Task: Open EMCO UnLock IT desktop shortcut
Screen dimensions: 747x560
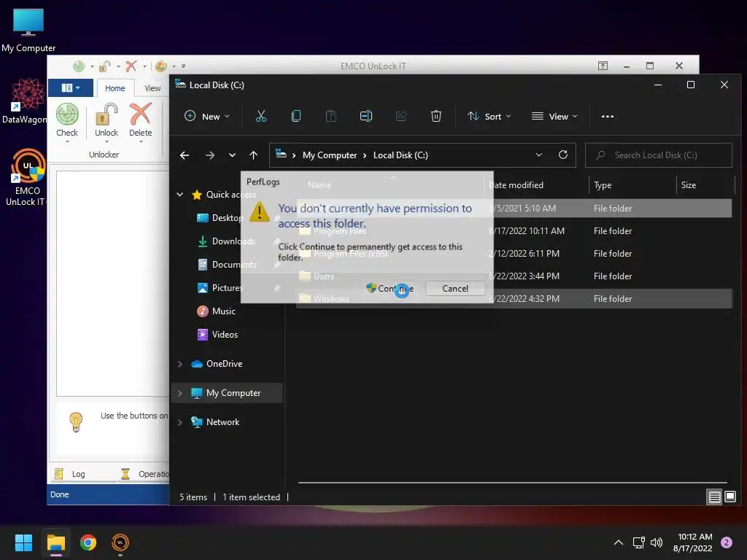Action: [x=28, y=177]
